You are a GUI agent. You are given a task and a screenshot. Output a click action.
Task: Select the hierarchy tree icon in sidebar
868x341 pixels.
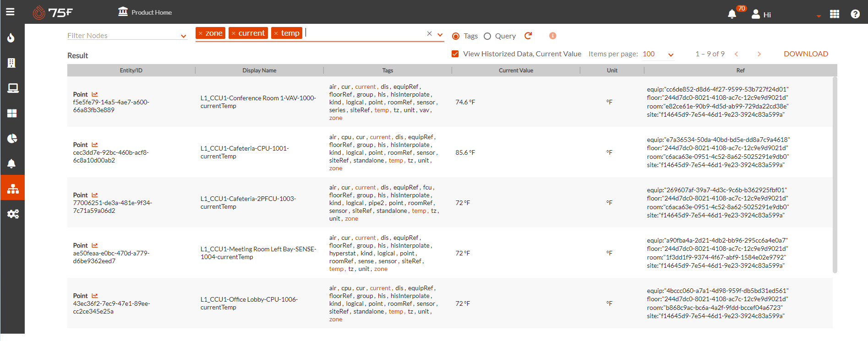(x=13, y=188)
